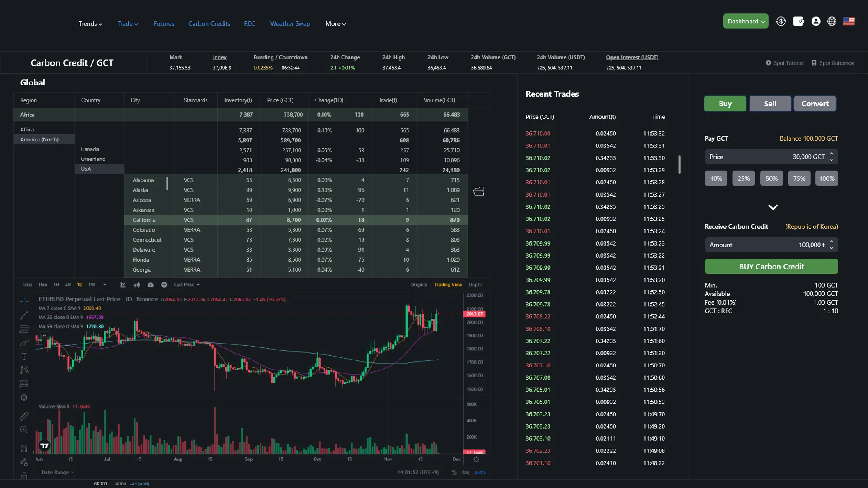Expand the Last Price dropdown
This screenshot has height=488, width=868.
coord(187,285)
